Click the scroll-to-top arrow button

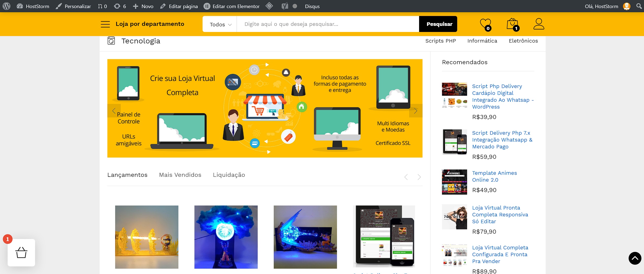(635, 258)
